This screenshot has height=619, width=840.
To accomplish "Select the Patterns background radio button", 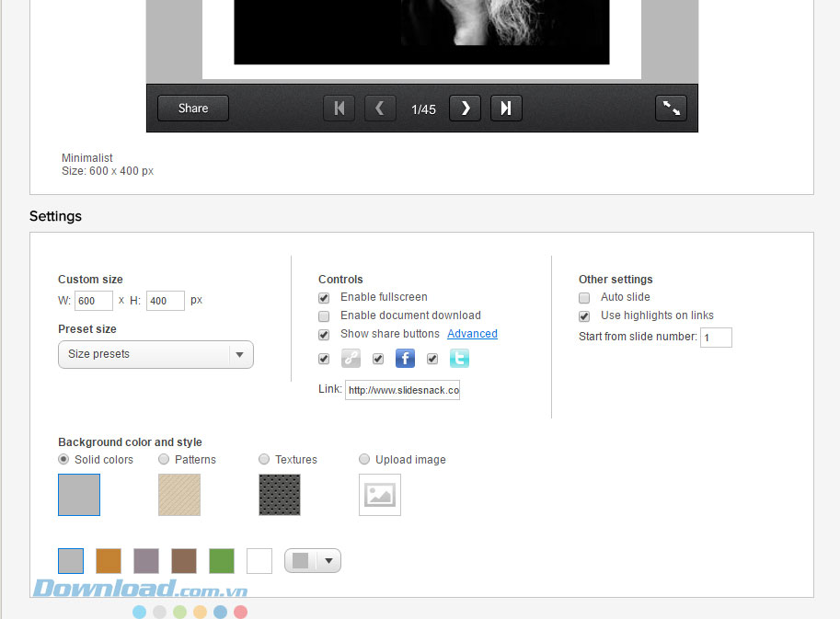I will pos(164,459).
